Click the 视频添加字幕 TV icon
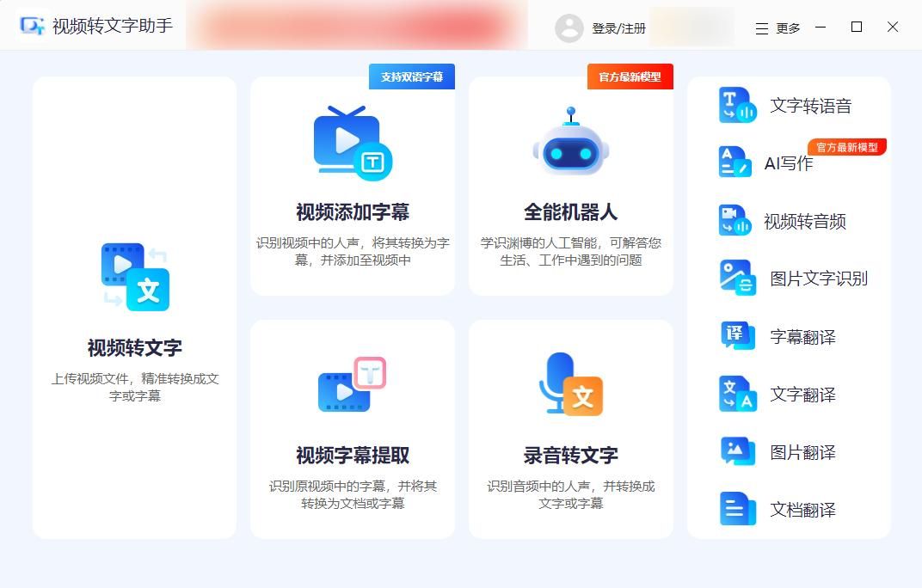Viewport: 922px width, 588px height. 353,143
